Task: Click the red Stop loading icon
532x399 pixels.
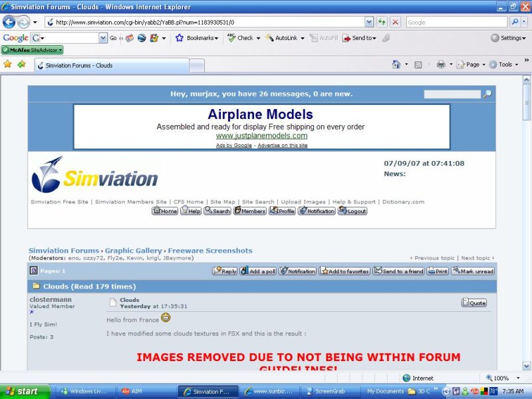Action: pos(395,23)
